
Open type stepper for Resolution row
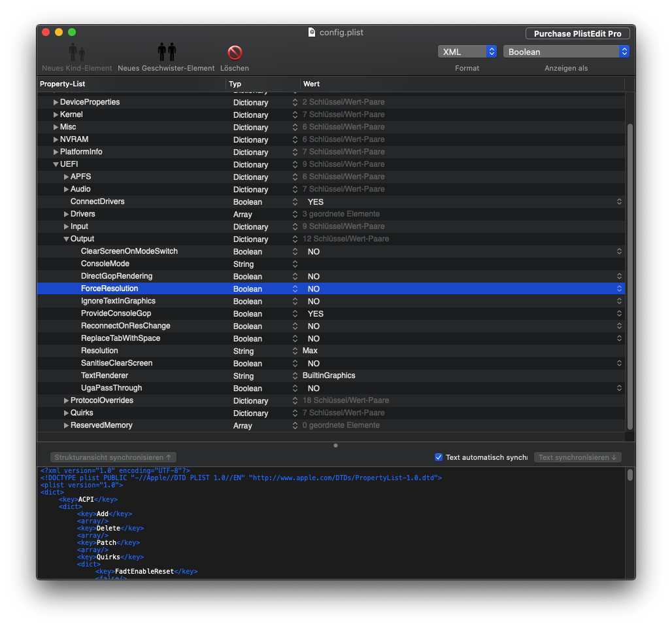click(x=295, y=351)
